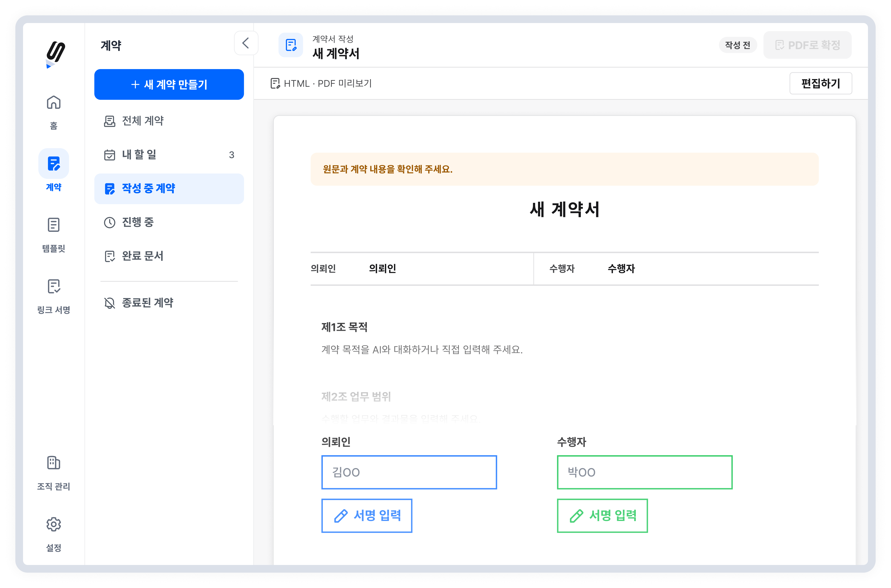Open the 설정 settings gear icon
Screen dimensions: 891x588
(54, 524)
